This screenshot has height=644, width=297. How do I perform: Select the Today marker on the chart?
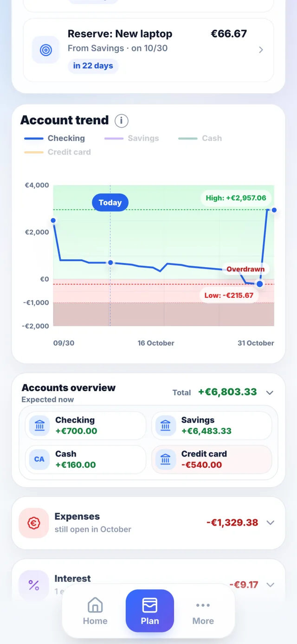pos(110,203)
